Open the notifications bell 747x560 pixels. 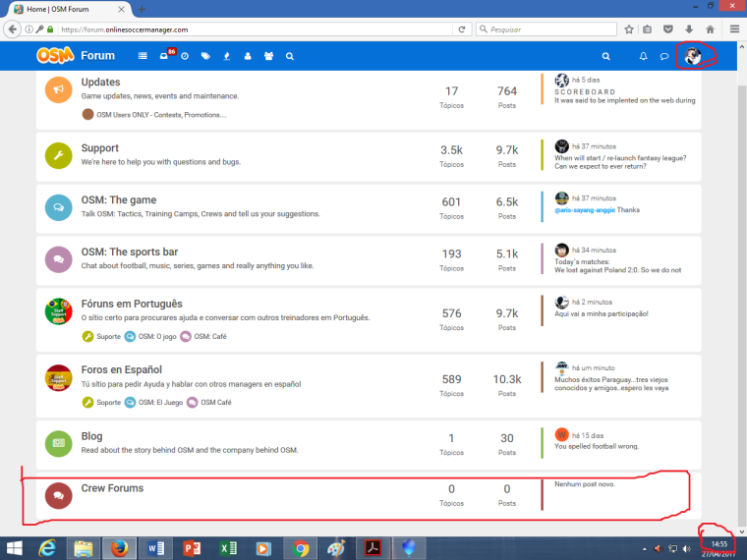click(643, 56)
